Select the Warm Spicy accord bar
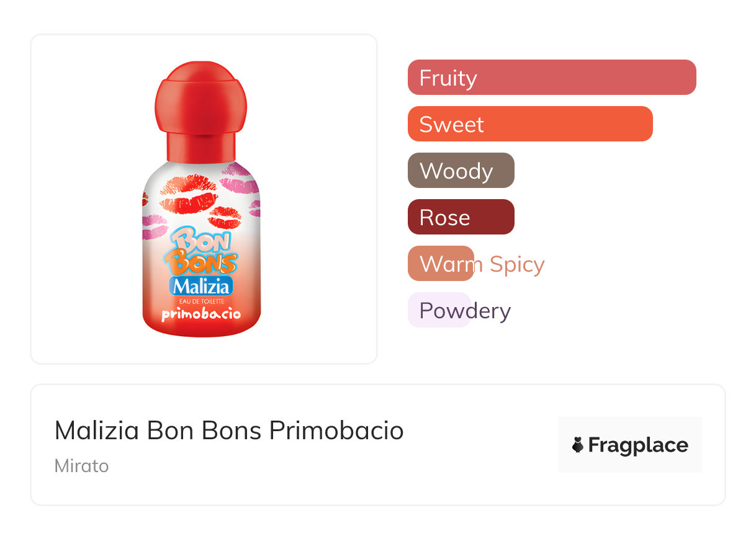 (x=441, y=264)
